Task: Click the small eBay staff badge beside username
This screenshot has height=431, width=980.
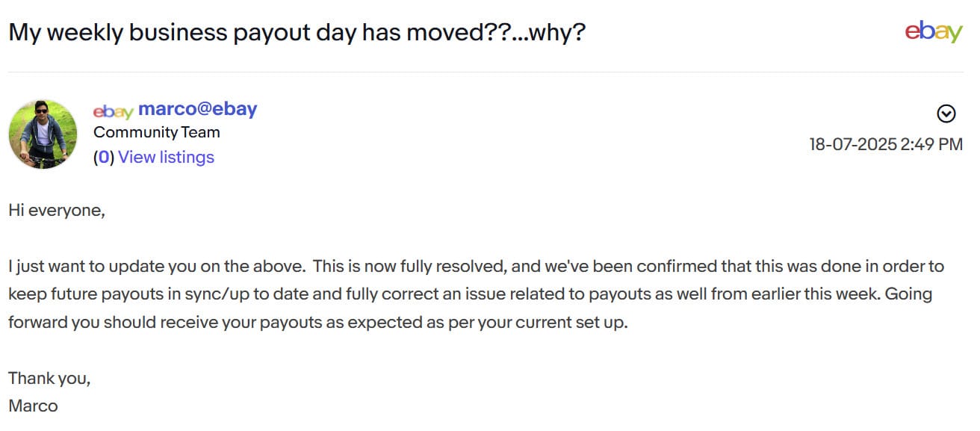Action: [x=113, y=111]
